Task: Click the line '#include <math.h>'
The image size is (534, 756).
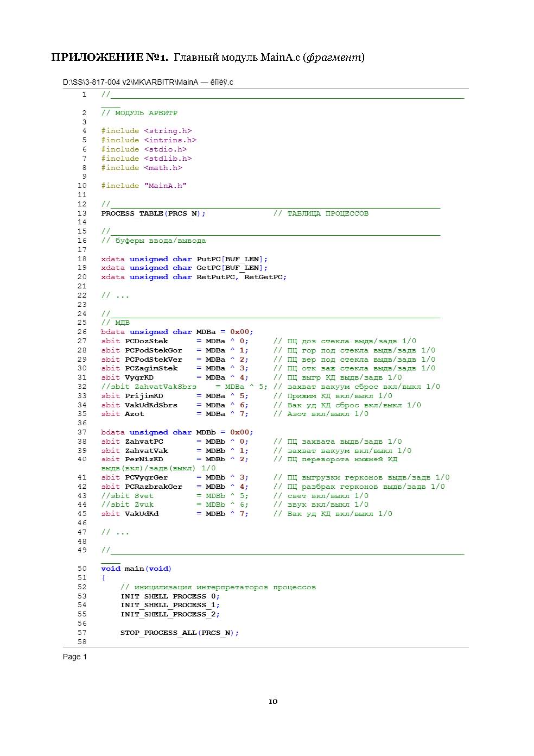Action: (142, 168)
